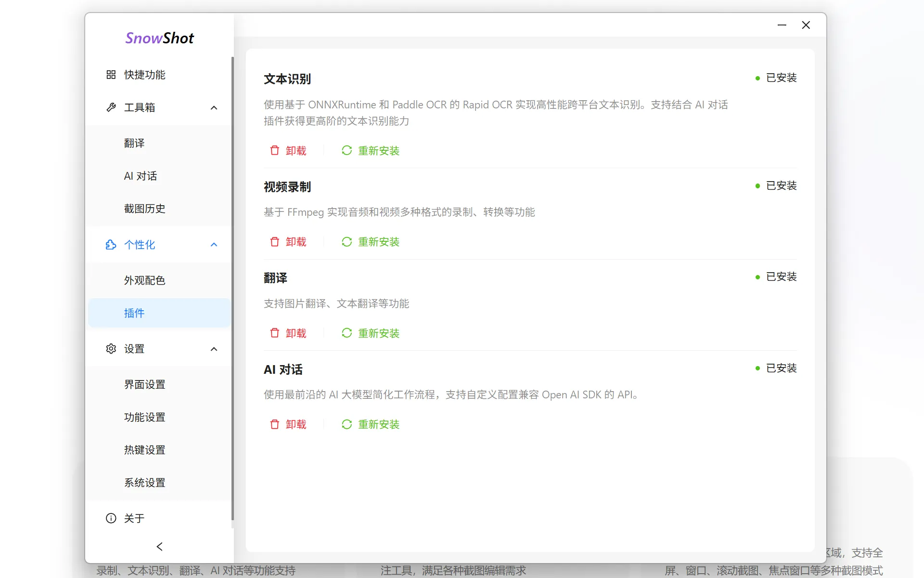Click the refresh icon beside 重新安装 for 视频录制
The height and width of the screenshot is (578, 924).
click(x=346, y=242)
